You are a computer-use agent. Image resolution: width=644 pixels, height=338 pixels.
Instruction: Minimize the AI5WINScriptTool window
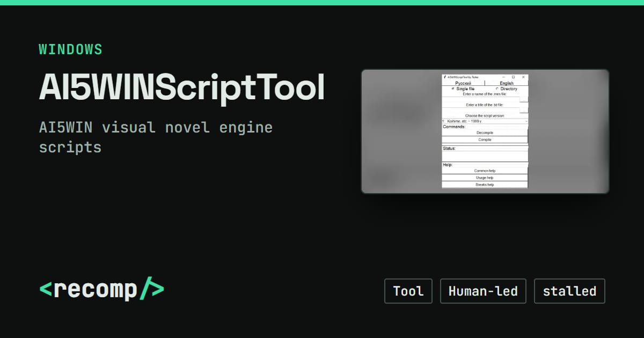click(x=503, y=77)
